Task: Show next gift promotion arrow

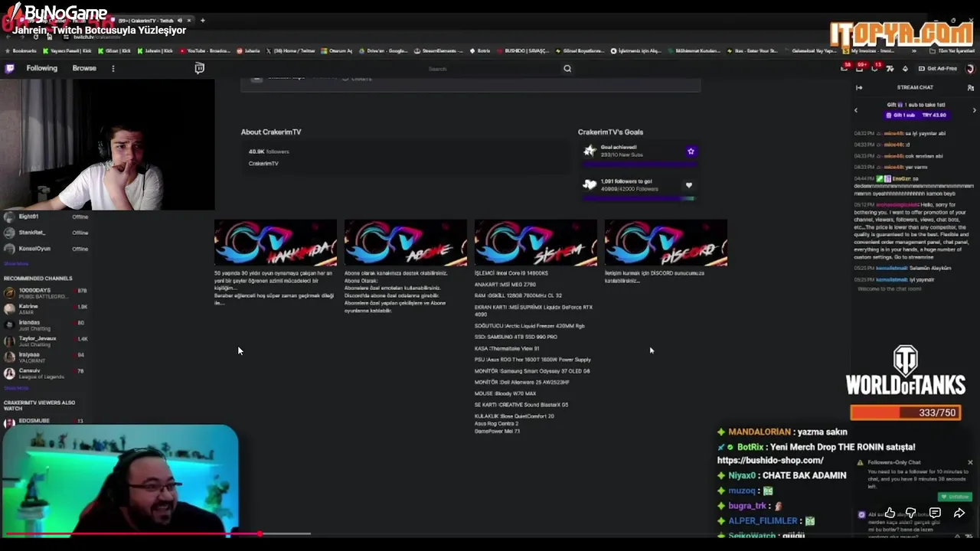Action: pyautogui.click(x=974, y=110)
